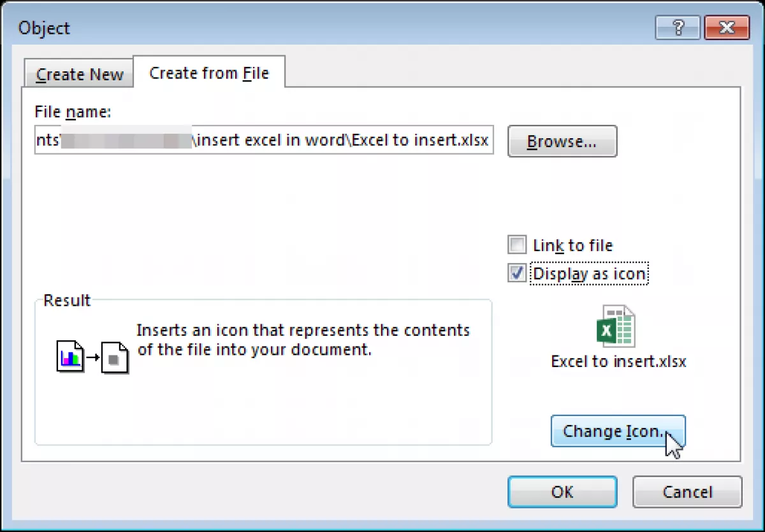Click the Excel to insert.xlsx icon caption
The width and height of the screenshot is (765, 532).
click(x=618, y=361)
